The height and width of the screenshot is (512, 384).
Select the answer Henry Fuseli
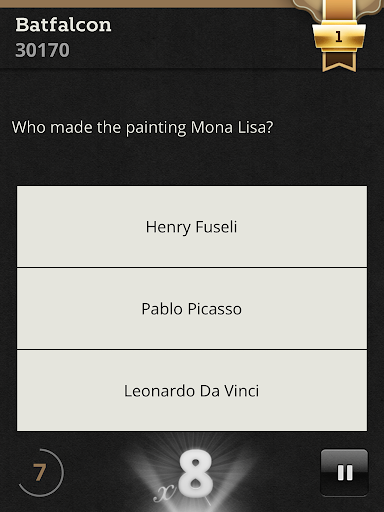[192, 227]
